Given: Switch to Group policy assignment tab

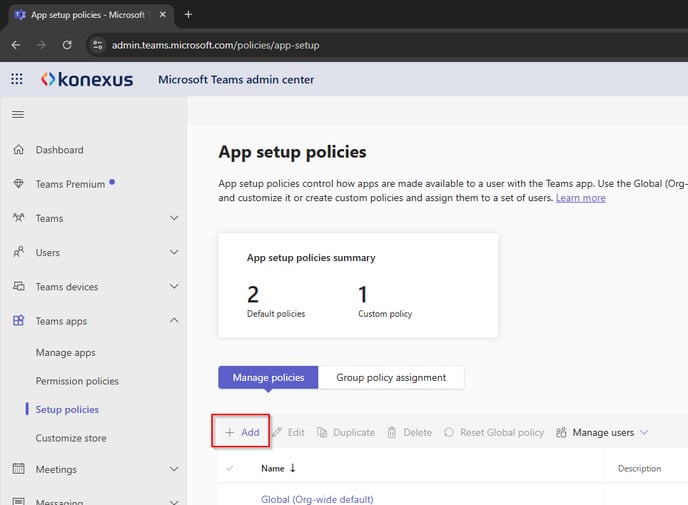Looking at the screenshot, I should click(391, 377).
